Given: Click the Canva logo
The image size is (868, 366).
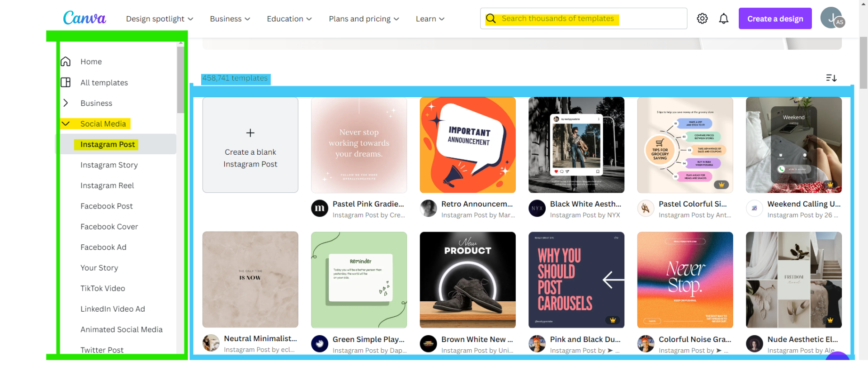Looking at the screenshot, I should (x=85, y=18).
